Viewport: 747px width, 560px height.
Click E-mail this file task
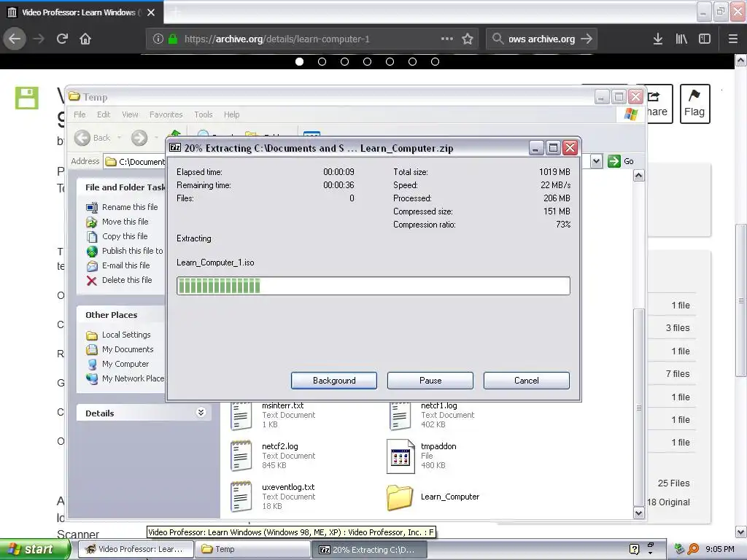pos(118,265)
